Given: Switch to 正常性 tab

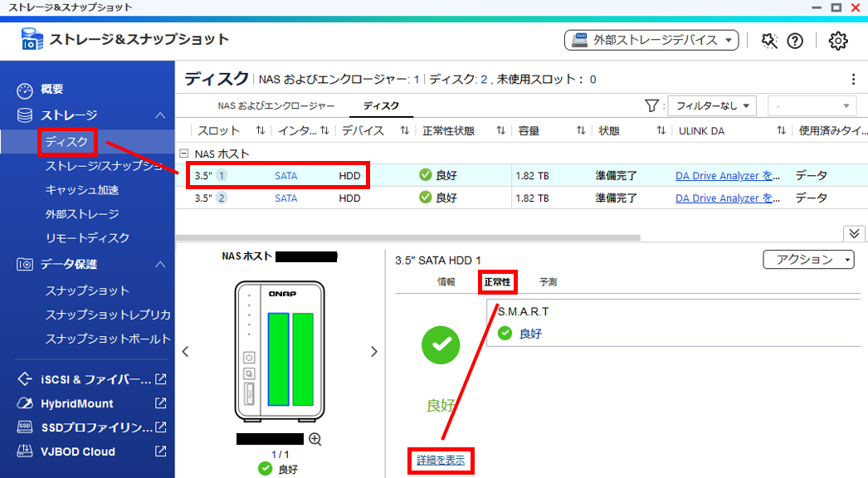Looking at the screenshot, I should tap(497, 282).
